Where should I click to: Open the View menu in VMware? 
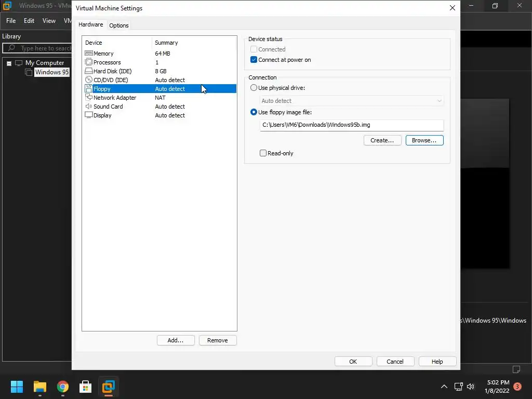click(x=49, y=21)
